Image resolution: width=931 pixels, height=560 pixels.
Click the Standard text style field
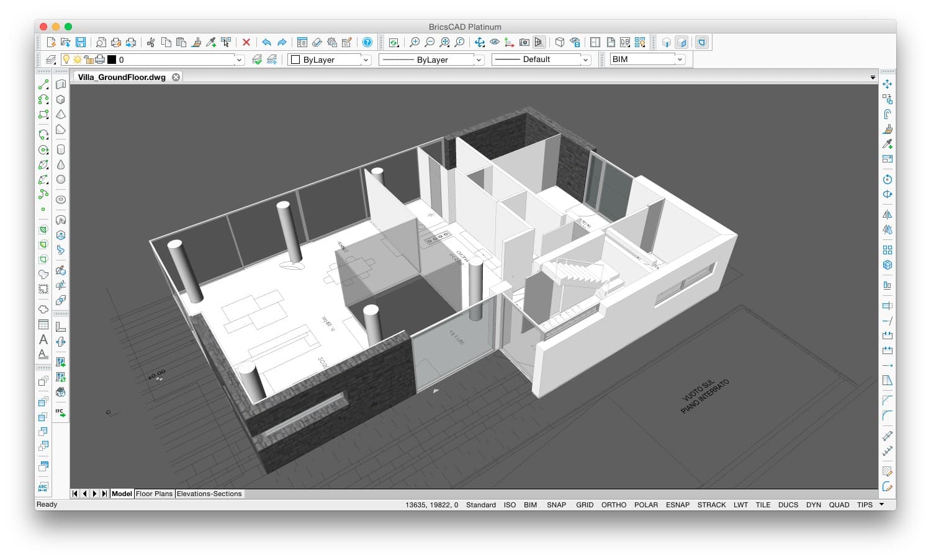(481, 505)
